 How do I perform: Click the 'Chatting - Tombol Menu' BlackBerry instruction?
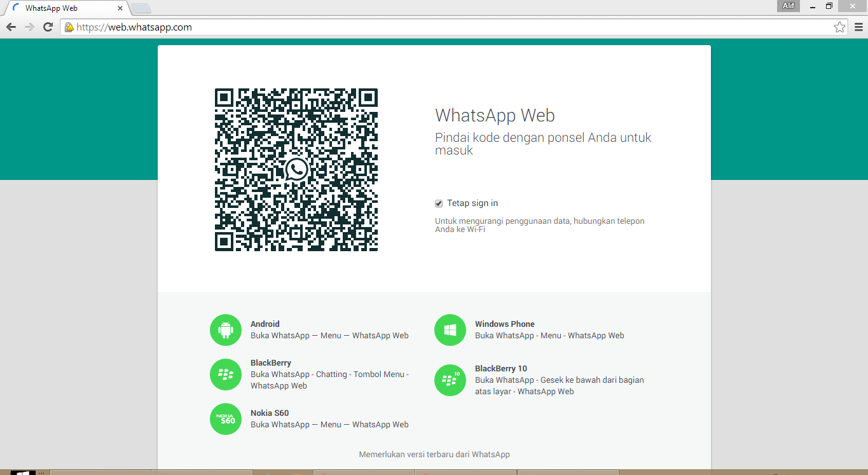click(x=329, y=380)
